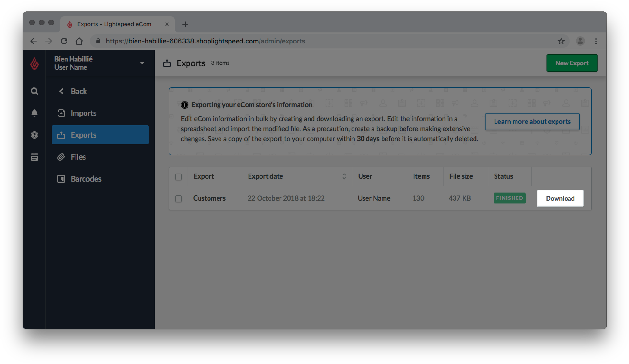Viewport: 629px width, 364px height.
Task: Close the Exports browser tab
Action: (x=167, y=24)
